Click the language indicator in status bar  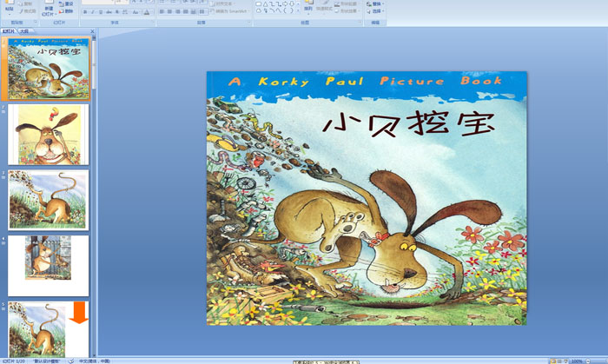tap(95, 361)
